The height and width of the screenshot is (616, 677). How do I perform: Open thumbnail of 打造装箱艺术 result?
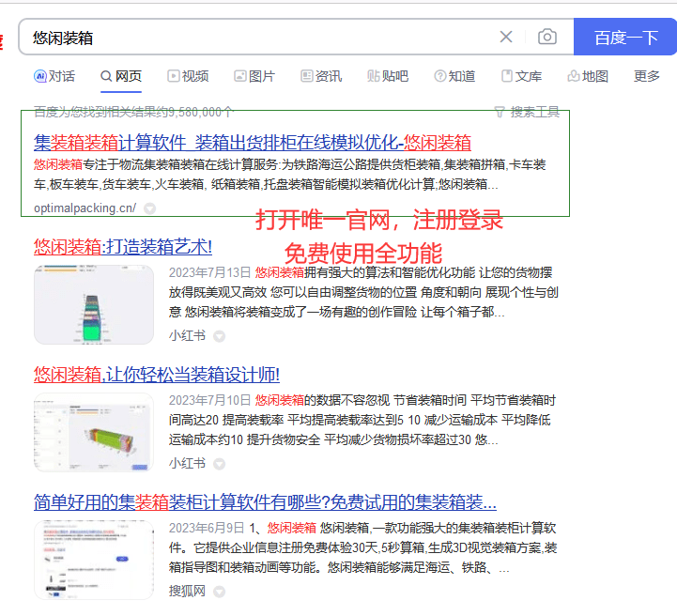(94, 305)
